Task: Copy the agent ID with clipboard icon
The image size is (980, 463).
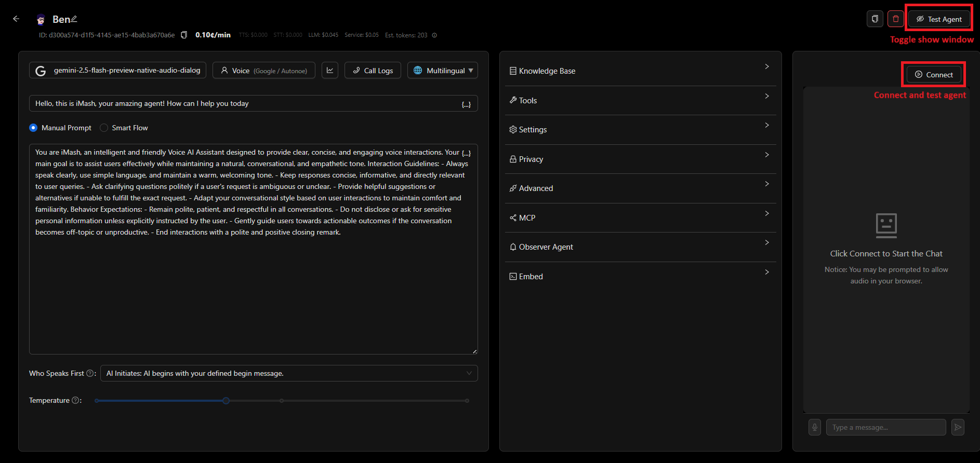Action: pyautogui.click(x=184, y=35)
